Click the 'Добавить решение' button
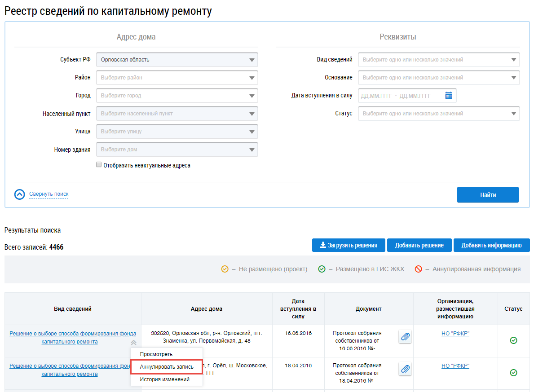Image resolution: width=534 pixels, height=392 pixels. click(419, 245)
